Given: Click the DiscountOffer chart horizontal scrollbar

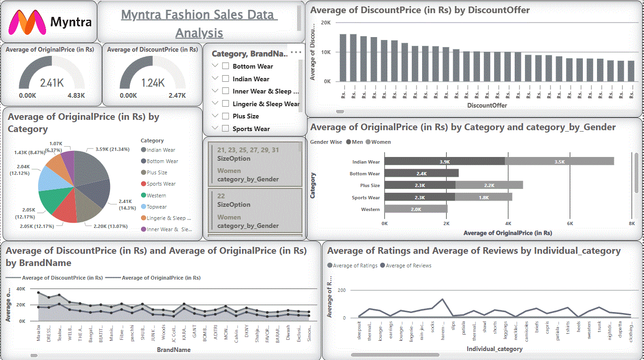Looking at the screenshot, I should coord(340,112).
